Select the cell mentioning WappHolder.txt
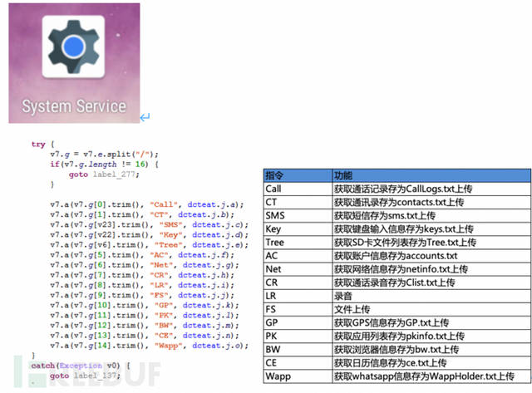The width and height of the screenshot is (532, 393). tap(431, 376)
